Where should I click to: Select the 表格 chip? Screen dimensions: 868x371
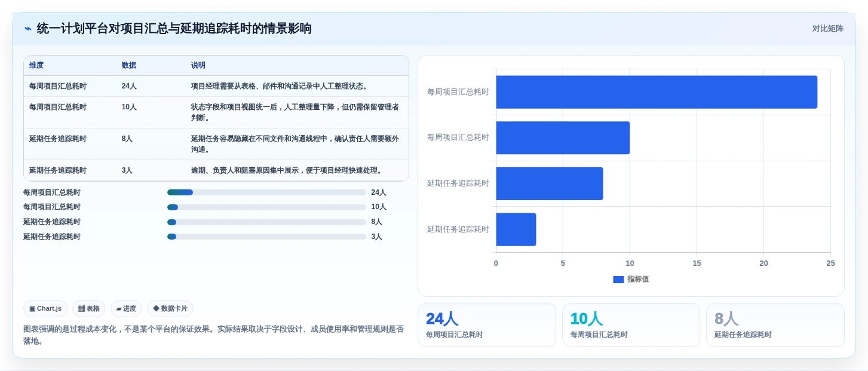(x=89, y=309)
